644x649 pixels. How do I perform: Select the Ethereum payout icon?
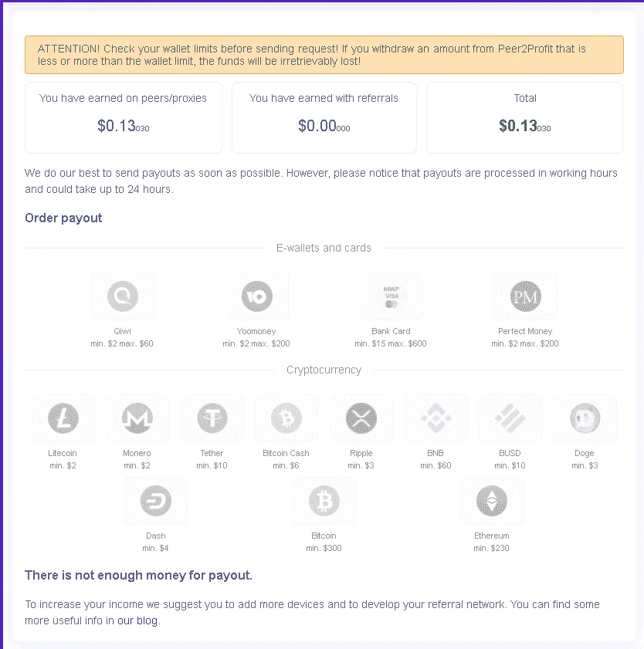tap(492, 501)
